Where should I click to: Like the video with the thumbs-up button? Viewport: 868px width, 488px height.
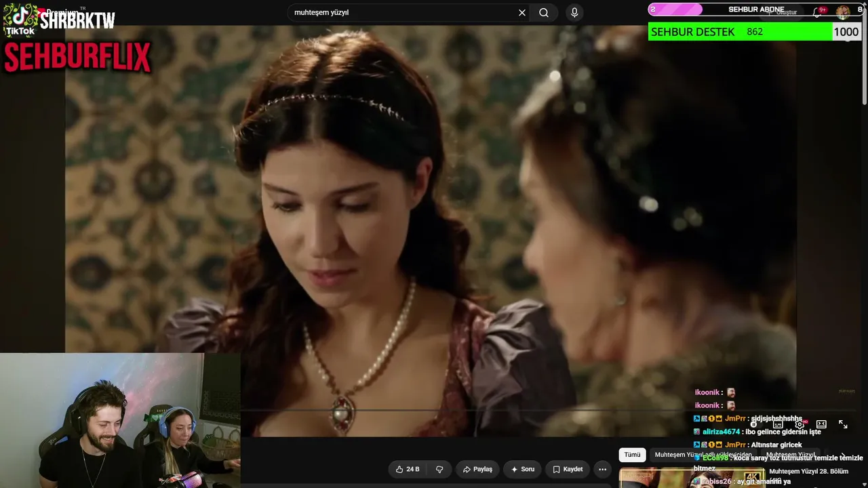point(408,469)
